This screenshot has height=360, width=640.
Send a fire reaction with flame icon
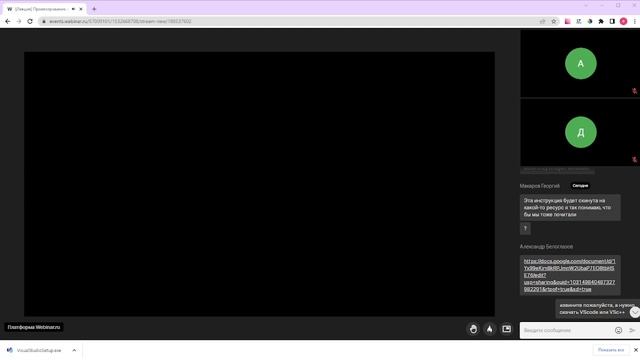click(x=489, y=329)
